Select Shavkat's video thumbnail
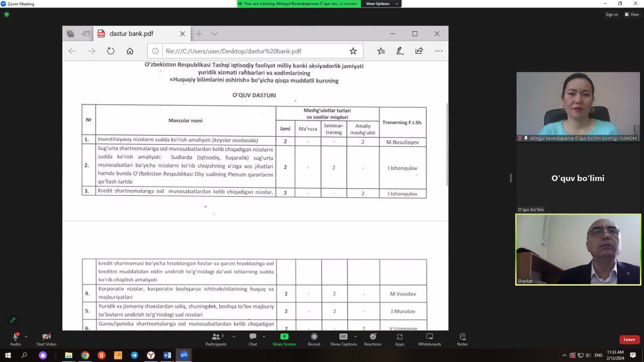This screenshot has height=362, width=644. pyautogui.click(x=578, y=249)
